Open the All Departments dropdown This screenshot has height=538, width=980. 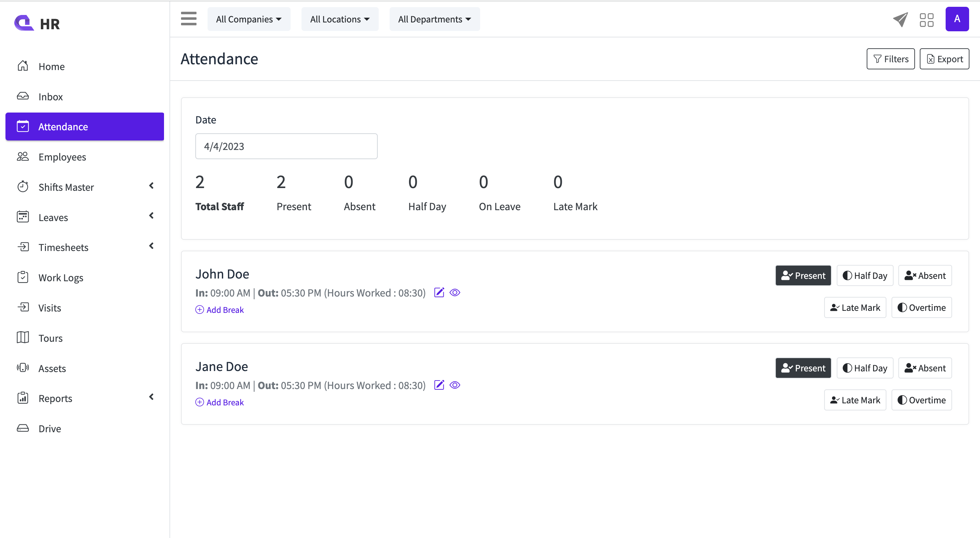coord(434,19)
